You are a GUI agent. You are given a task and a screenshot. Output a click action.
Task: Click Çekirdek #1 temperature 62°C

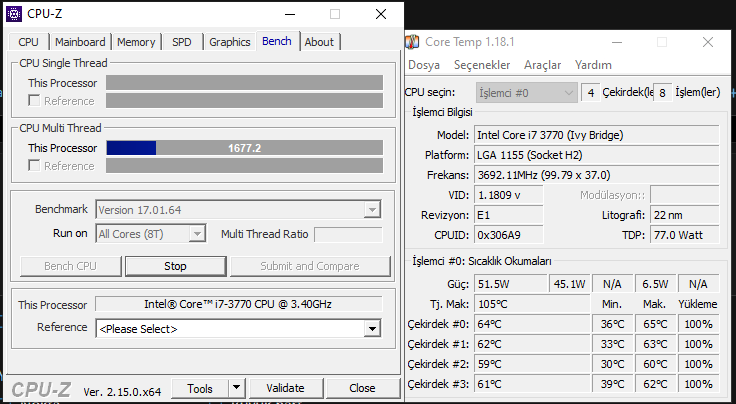[532, 344]
